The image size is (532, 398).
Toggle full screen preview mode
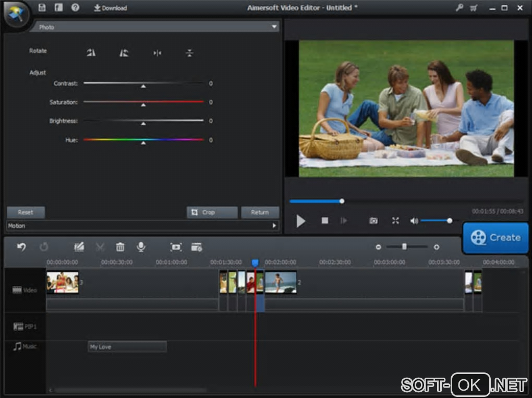395,221
